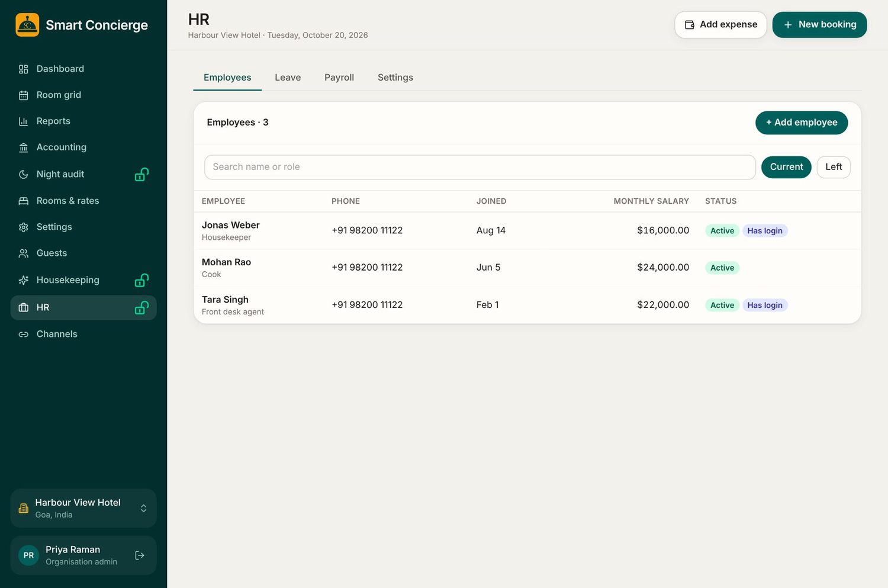Open the Payroll tab

click(339, 78)
